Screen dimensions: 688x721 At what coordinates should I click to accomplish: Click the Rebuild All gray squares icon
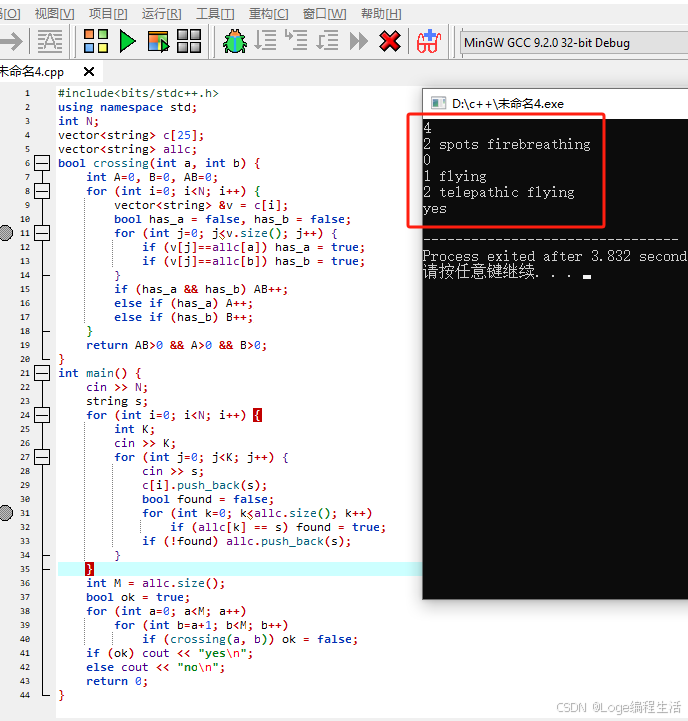coord(189,41)
